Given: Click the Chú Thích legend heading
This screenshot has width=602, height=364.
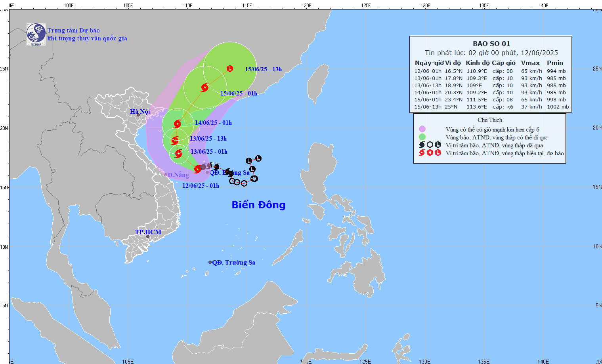Looking at the screenshot, I should 489,120.
